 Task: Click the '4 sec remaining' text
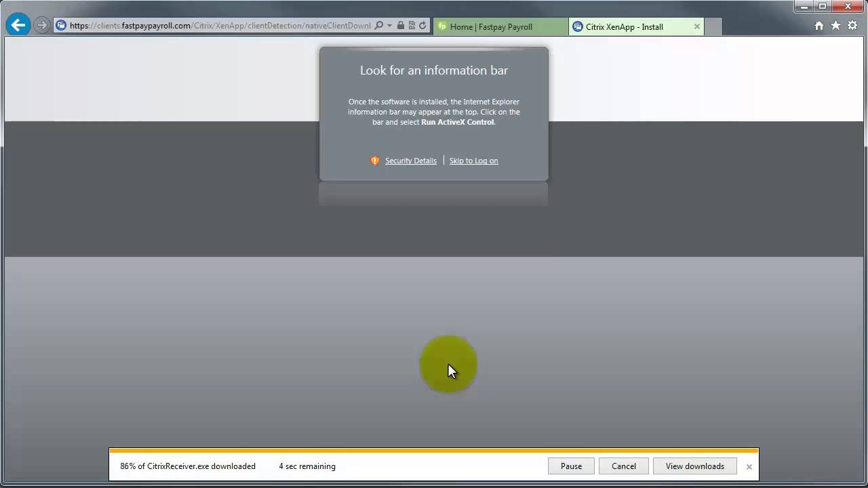pyautogui.click(x=307, y=466)
